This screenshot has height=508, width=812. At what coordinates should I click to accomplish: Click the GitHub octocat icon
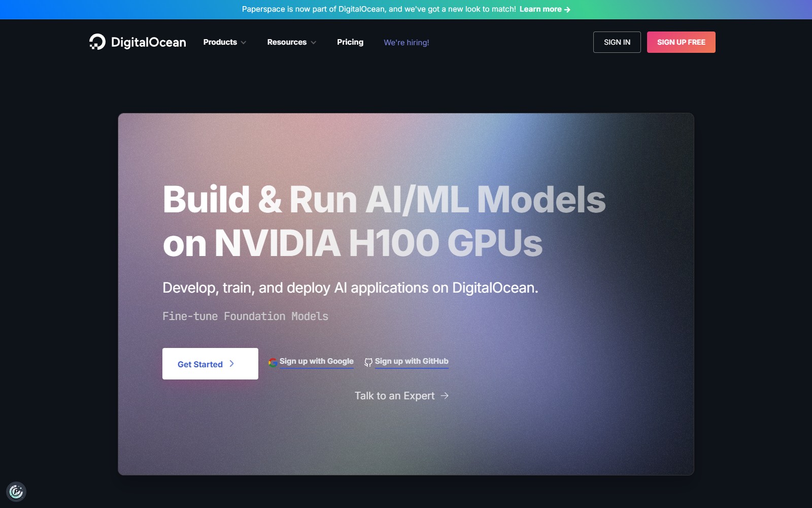368,362
